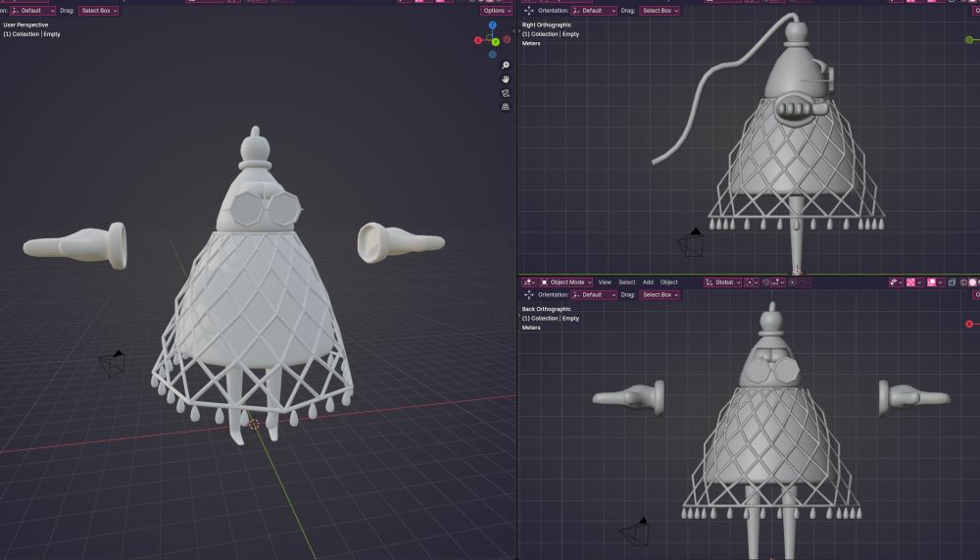Toggle camera view icon in perspective viewport
This screenshot has height=560, width=980.
pyautogui.click(x=506, y=93)
